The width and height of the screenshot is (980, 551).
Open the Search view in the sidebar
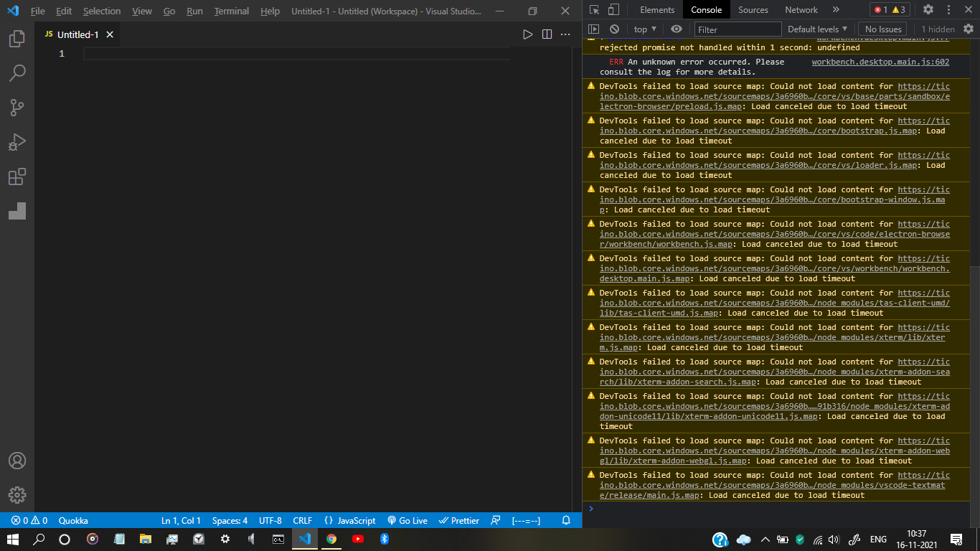(x=17, y=72)
